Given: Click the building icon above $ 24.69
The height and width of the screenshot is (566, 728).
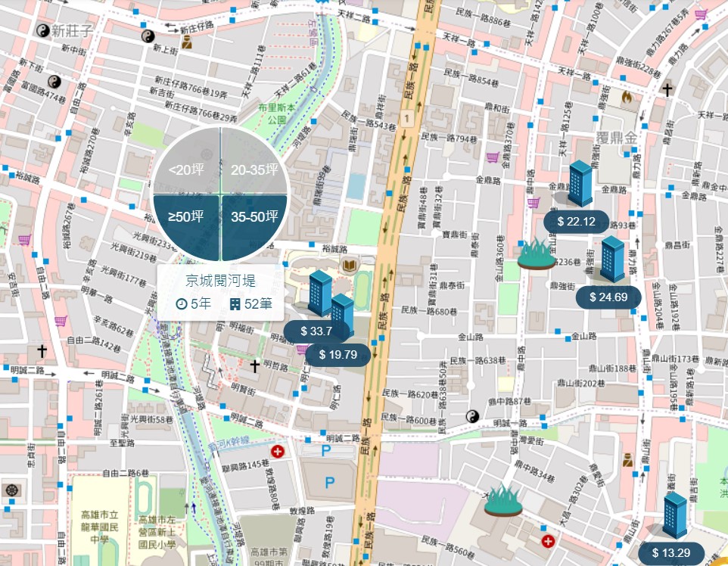Looking at the screenshot, I should point(612,259).
